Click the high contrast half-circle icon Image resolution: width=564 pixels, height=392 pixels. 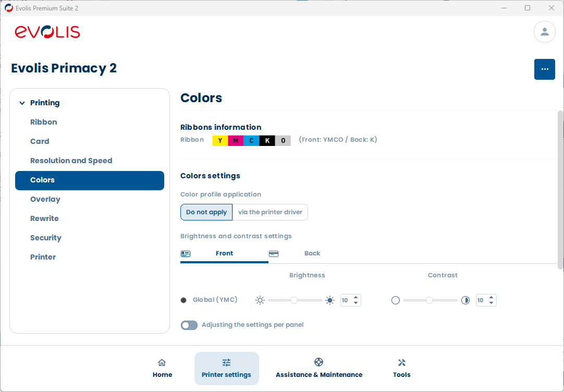point(465,300)
